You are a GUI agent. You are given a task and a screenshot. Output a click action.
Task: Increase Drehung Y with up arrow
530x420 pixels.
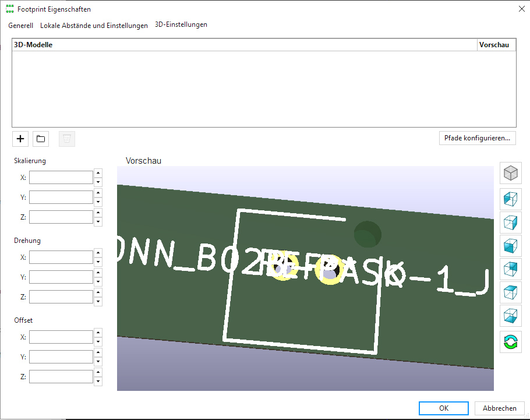(98, 273)
